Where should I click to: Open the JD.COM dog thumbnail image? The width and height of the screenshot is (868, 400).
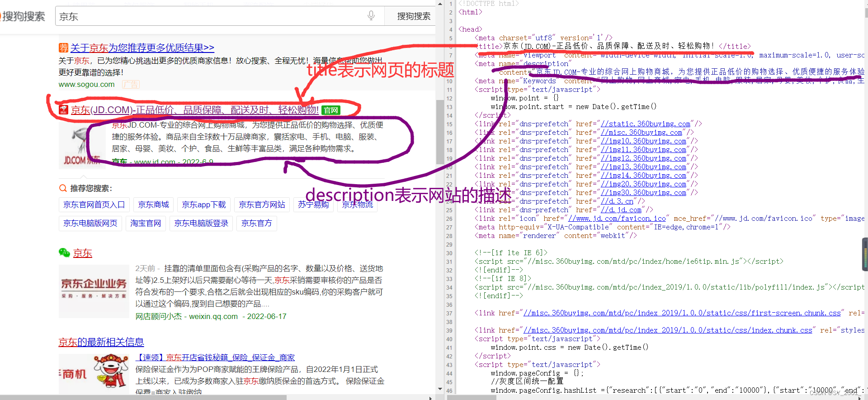[82, 145]
